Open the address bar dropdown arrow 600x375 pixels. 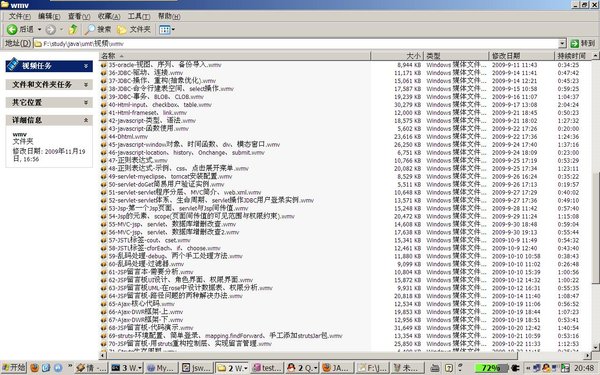click(562, 43)
